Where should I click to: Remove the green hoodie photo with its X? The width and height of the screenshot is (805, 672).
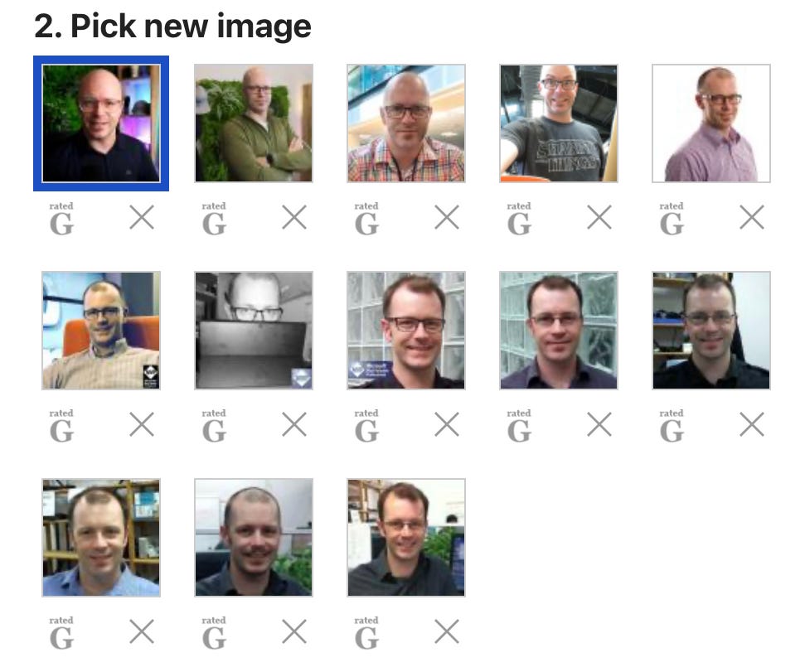tap(294, 217)
